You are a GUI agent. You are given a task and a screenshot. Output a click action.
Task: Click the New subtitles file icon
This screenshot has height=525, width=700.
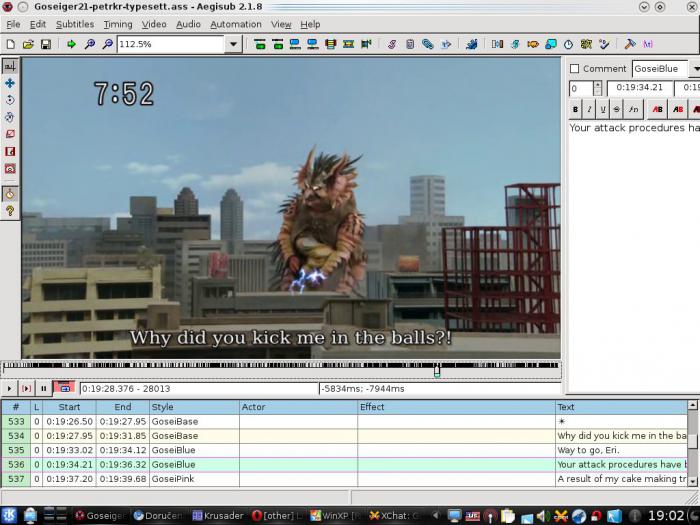pos(10,44)
